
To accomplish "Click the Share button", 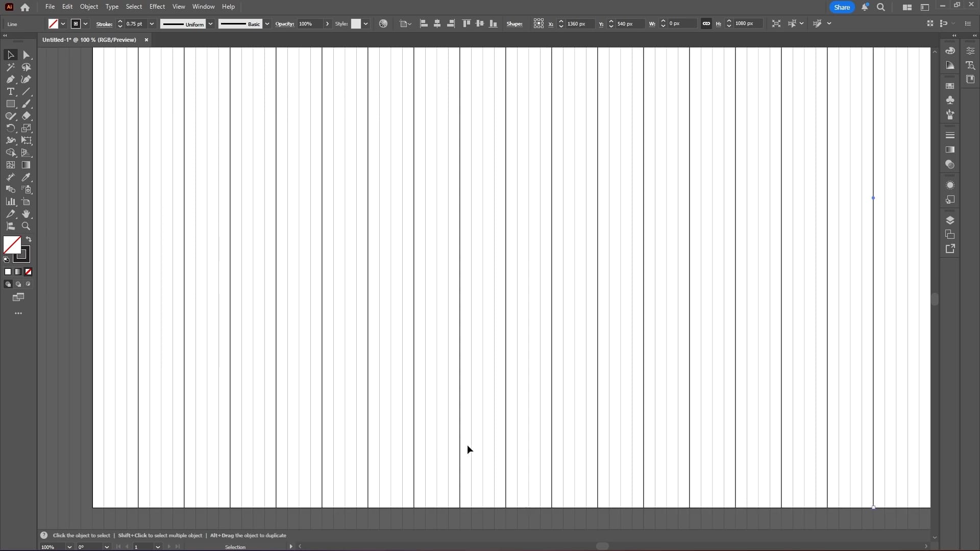I will pos(842,7).
